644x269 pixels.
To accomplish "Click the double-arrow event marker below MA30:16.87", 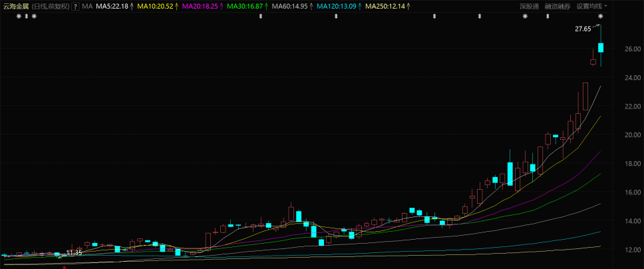I will click(260, 17).
